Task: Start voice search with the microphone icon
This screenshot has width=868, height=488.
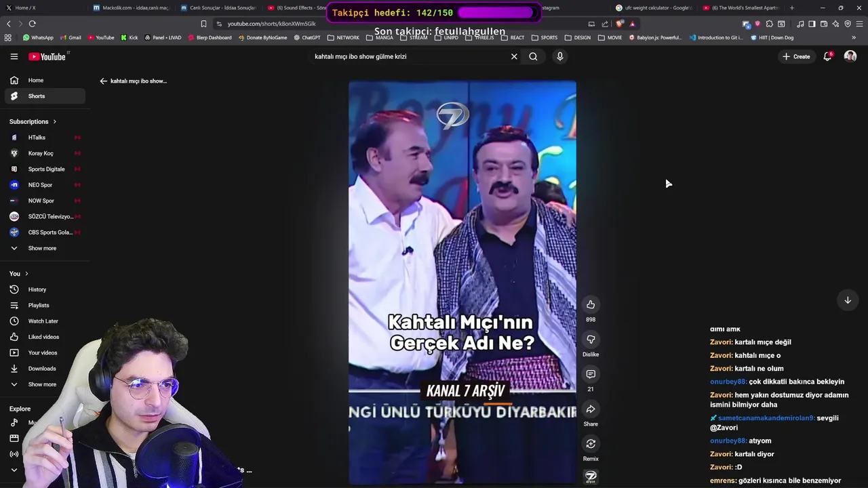Action: coord(559,56)
